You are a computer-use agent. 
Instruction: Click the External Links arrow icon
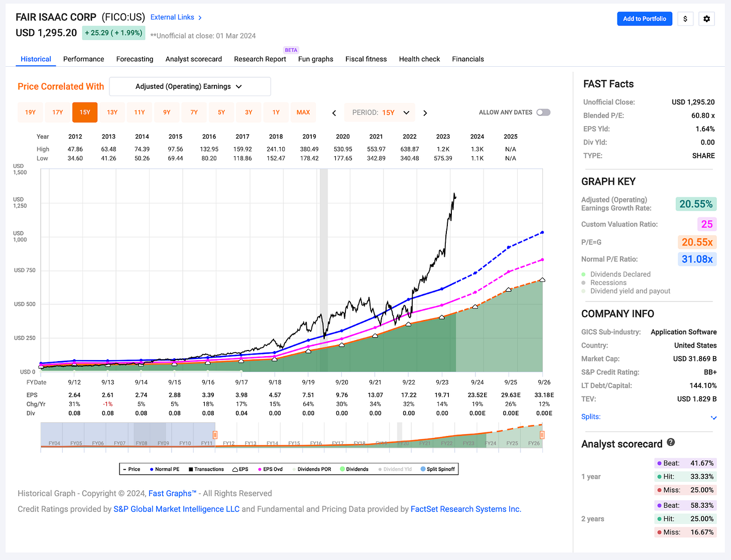(200, 18)
